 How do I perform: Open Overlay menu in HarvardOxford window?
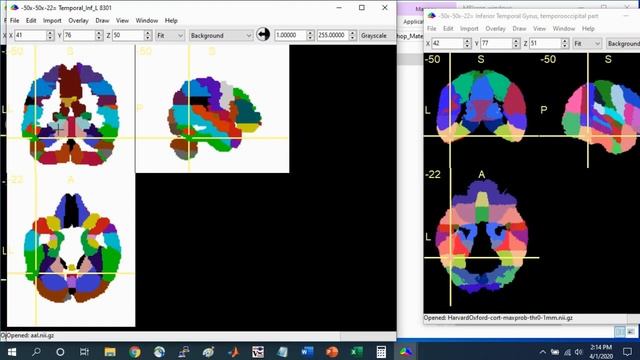(x=495, y=29)
